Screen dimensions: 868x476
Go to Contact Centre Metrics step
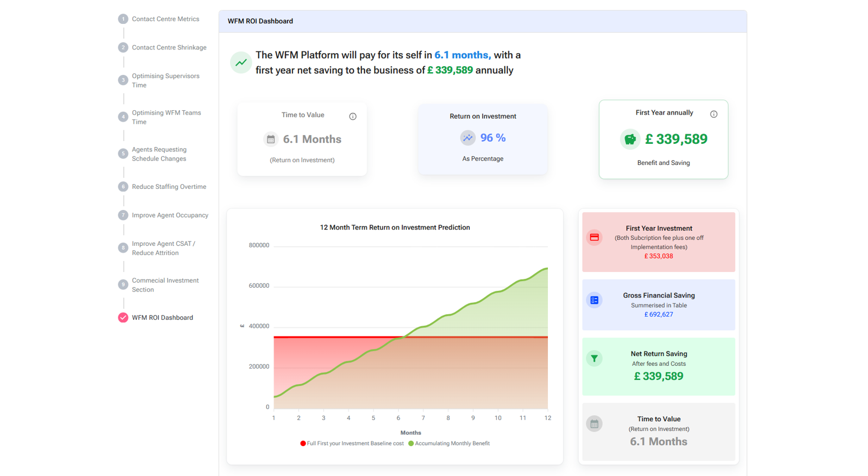click(x=165, y=19)
